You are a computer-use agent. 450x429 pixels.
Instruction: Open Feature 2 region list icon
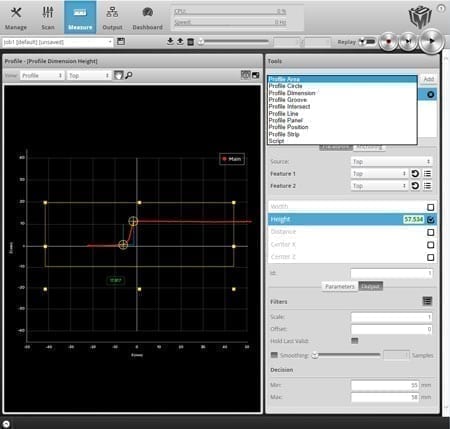point(427,186)
